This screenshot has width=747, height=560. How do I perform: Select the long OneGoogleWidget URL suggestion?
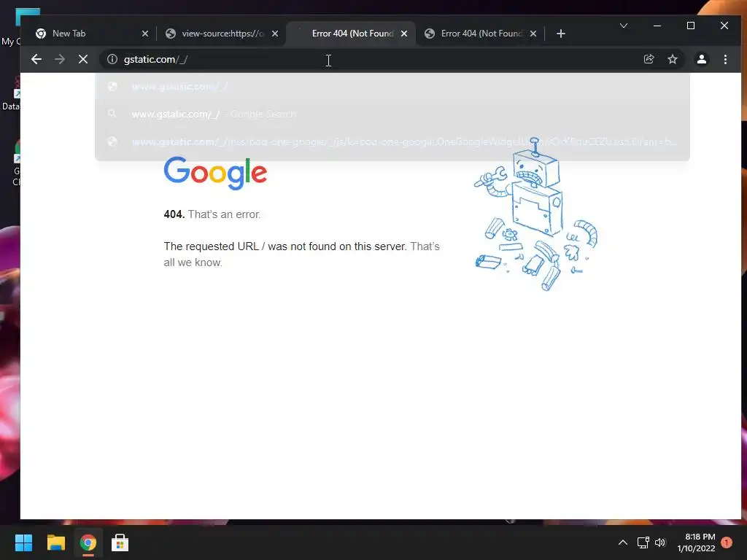tap(392, 141)
